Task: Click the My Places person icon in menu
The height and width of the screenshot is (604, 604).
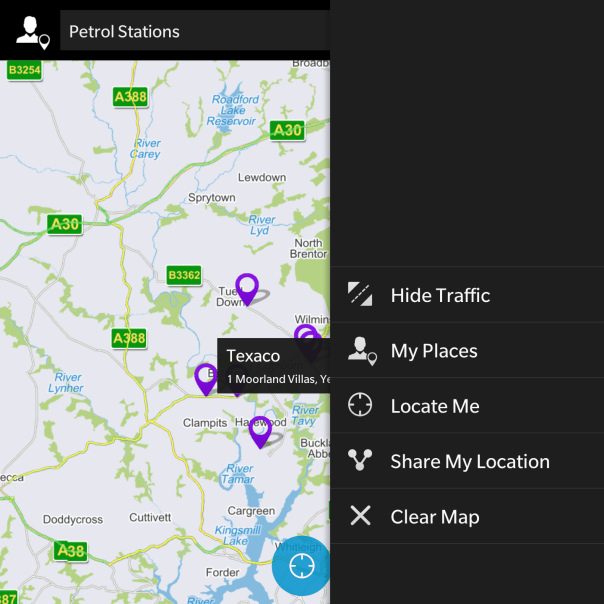Action: click(362, 351)
